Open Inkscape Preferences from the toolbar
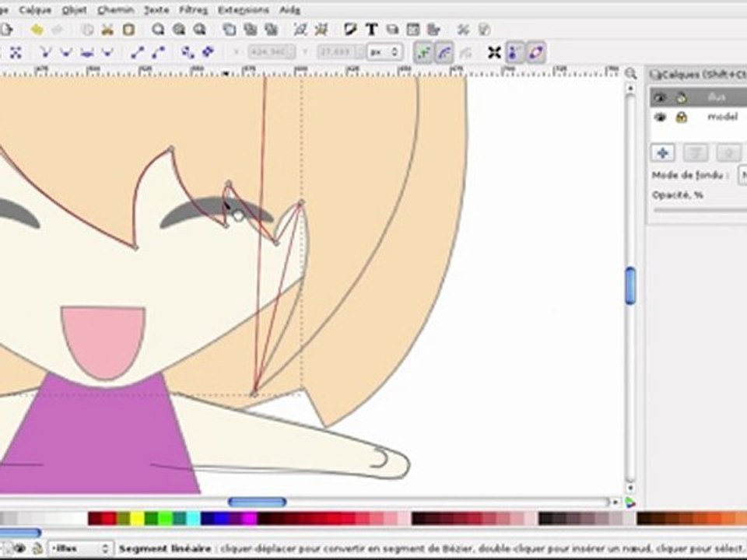Viewport: 747px width, 560px height. point(463,30)
